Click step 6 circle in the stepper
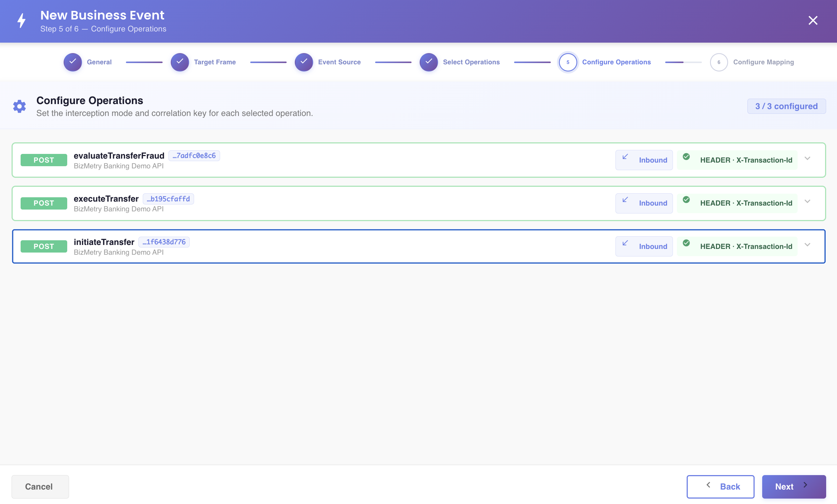837x504 pixels. [x=719, y=62]
